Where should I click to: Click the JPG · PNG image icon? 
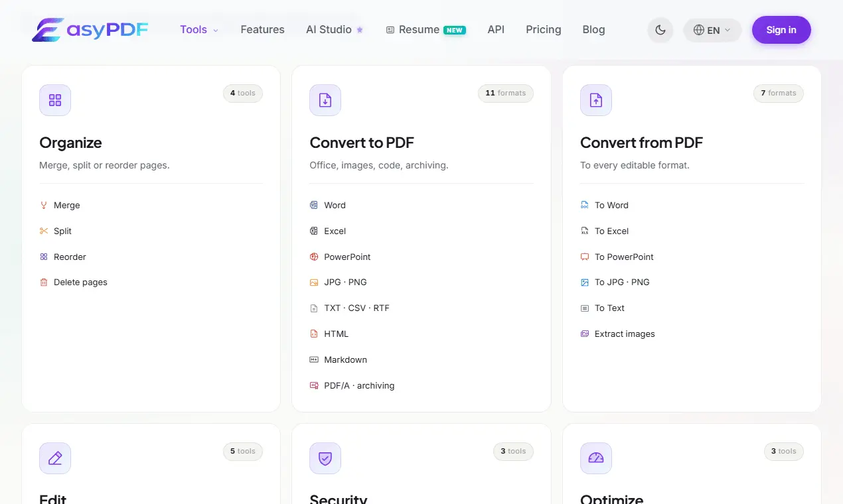pyautogui.click(x=314, y=283)
